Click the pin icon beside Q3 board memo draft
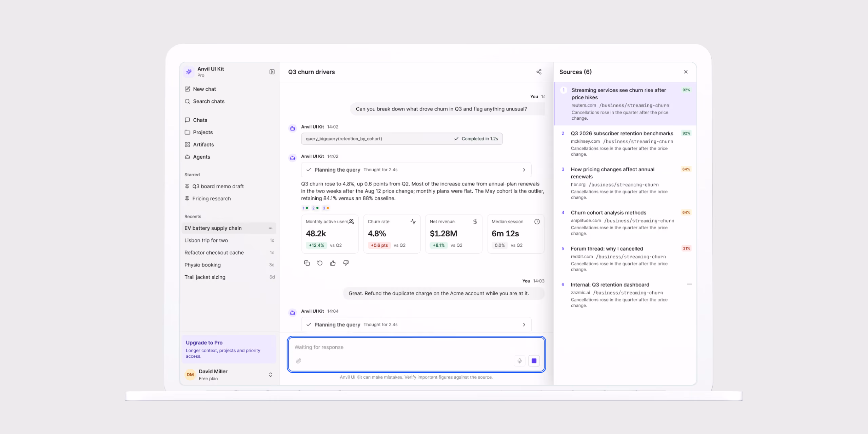868x434 pixels. (187, 186)
